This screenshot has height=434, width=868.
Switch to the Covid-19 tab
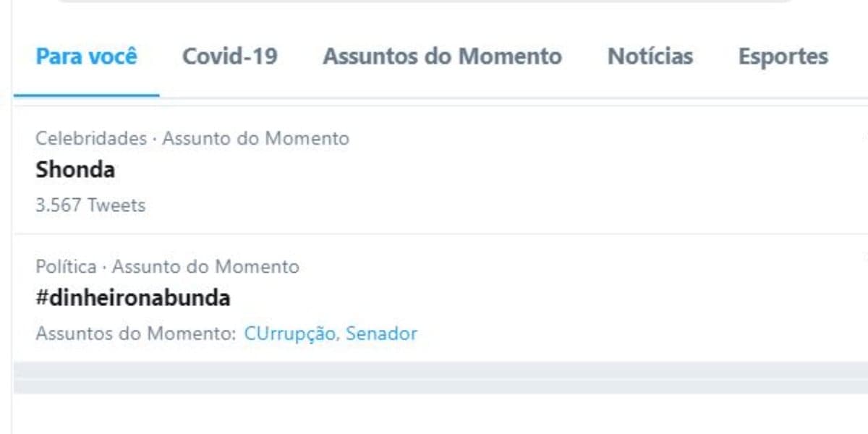(x=229, y=56)
